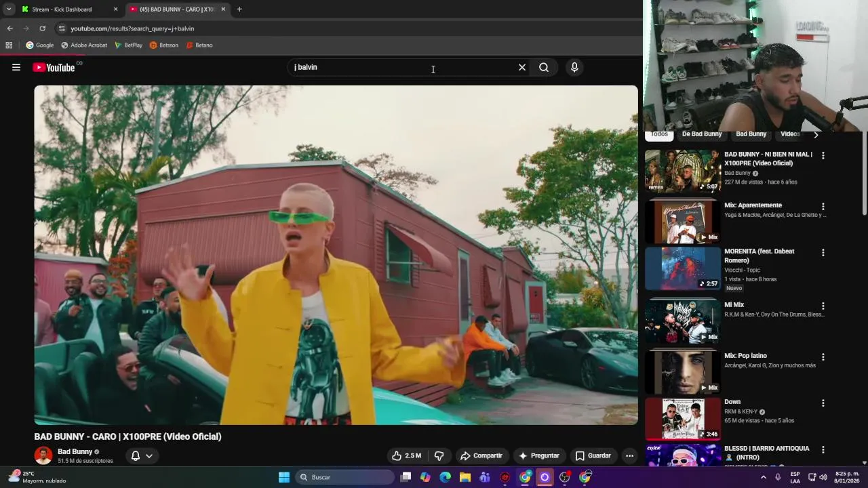The image size is (868, 488).
Task: Open File Explorer from the taskbar
Action: [465, 477]
